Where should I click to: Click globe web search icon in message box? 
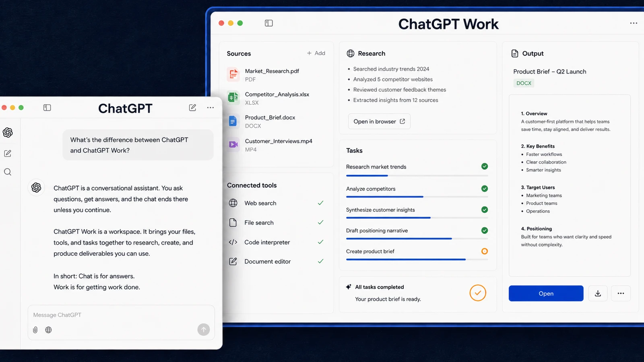pos(48,330)
